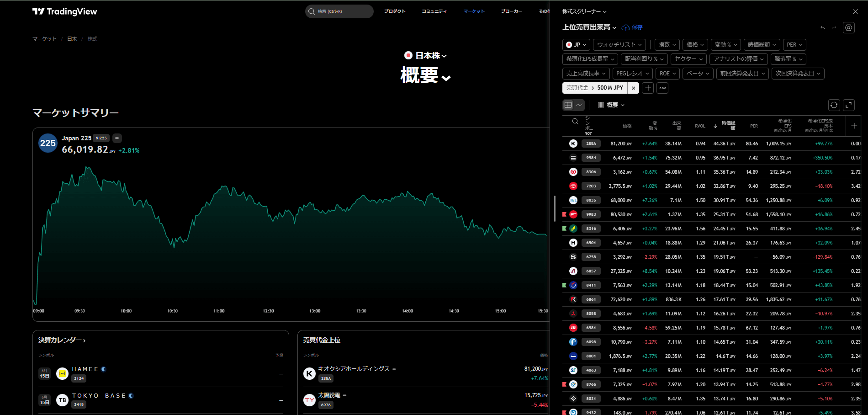868x415 pixels.
Task: Sort by PER column header
Action: coord(754,126)
